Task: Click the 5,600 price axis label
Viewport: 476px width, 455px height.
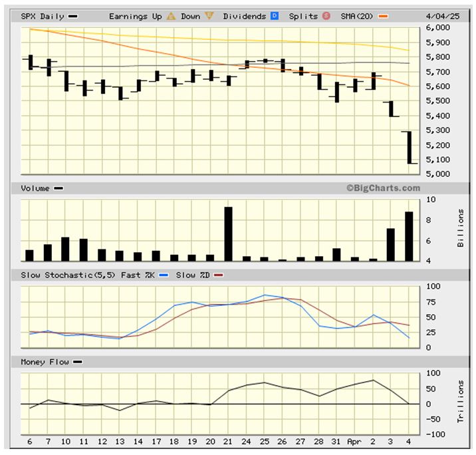Action: 437,86
